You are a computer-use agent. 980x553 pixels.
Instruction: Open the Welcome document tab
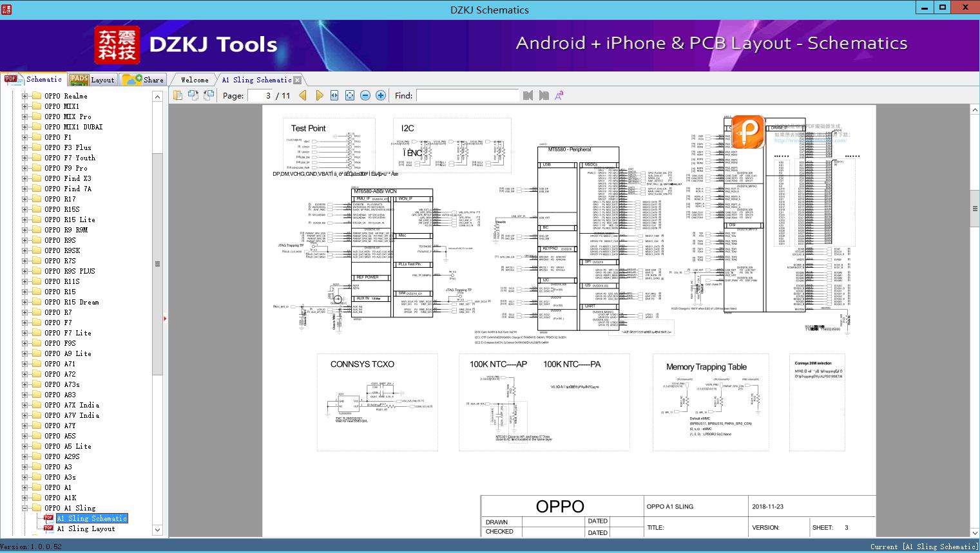(x=195, y=80)
